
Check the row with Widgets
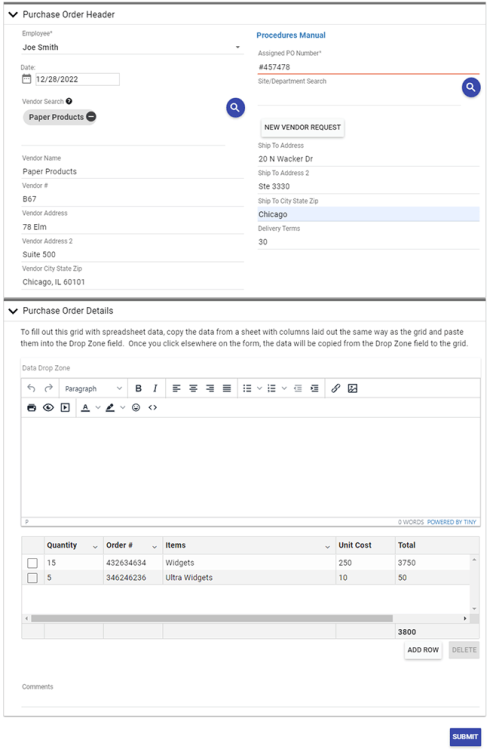[x=32, y=562]
